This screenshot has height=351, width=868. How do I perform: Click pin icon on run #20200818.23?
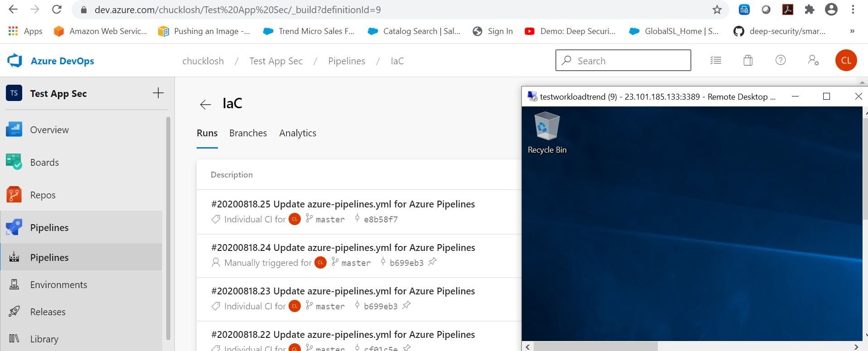(x=406, y=305)
